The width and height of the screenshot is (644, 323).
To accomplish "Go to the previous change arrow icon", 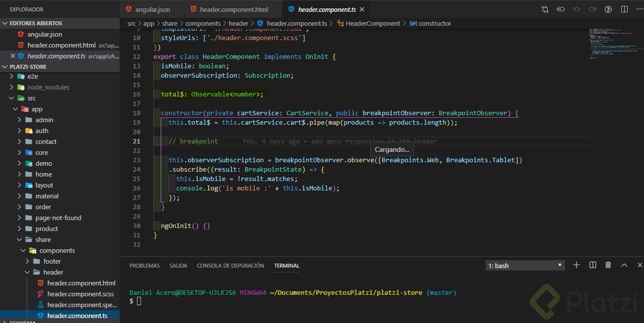I will (561, 9).
